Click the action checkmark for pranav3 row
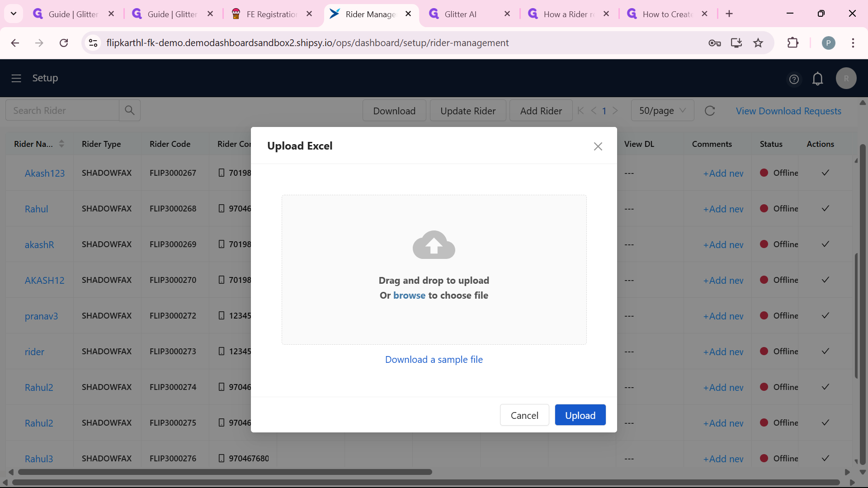This screenshot has height=488, width=868. click(x=825, y=316)
